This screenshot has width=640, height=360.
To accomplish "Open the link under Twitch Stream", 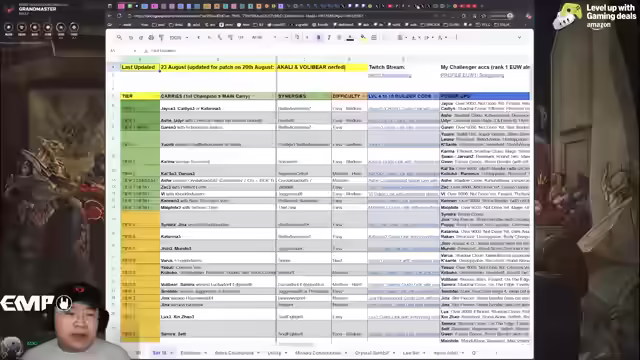I will point(389,75).
